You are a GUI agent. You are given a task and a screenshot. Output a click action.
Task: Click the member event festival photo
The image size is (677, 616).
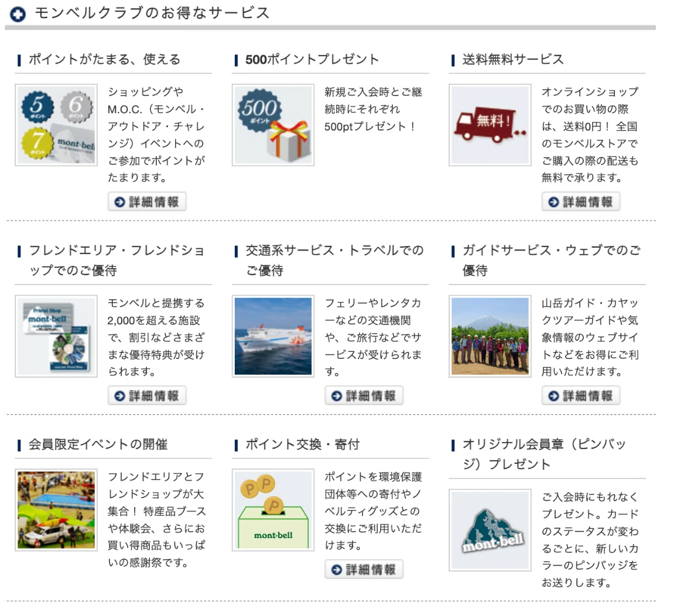coord(56,510)
